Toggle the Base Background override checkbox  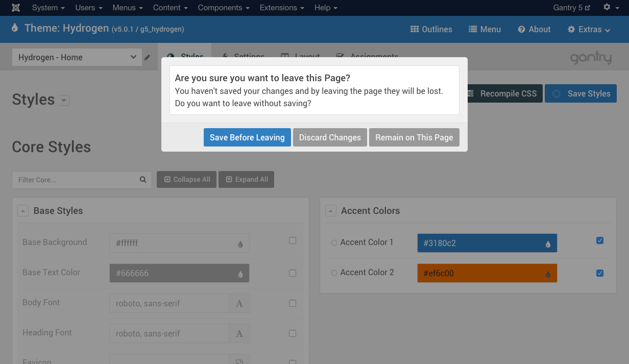(293, 240)
